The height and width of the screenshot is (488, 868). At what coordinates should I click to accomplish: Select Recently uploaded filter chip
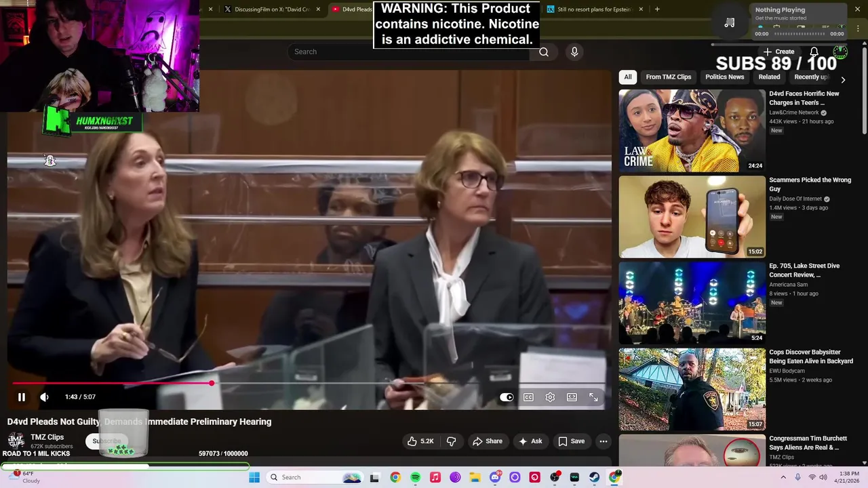pos(811,77)
